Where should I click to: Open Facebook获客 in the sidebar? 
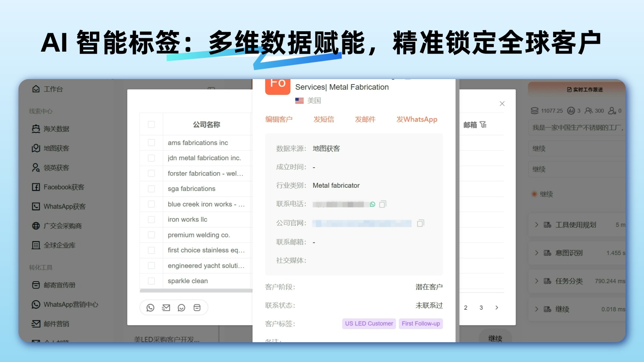click(63, 187)
